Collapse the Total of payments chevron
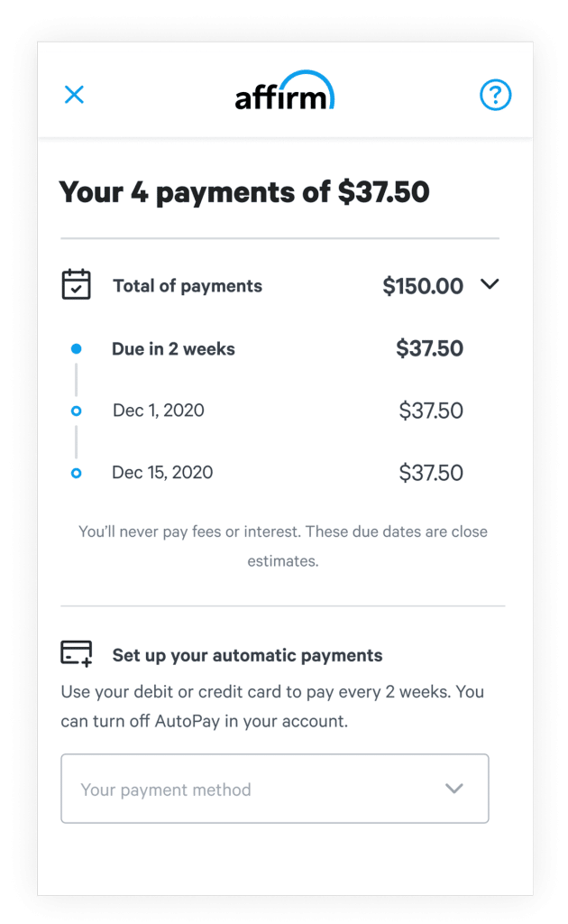Viewport: 568px width, 924px height. pos(490,284)
